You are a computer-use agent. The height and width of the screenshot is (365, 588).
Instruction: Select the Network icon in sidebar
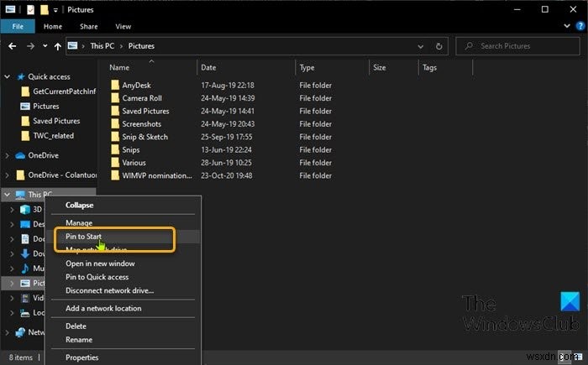tap(20, 332)
